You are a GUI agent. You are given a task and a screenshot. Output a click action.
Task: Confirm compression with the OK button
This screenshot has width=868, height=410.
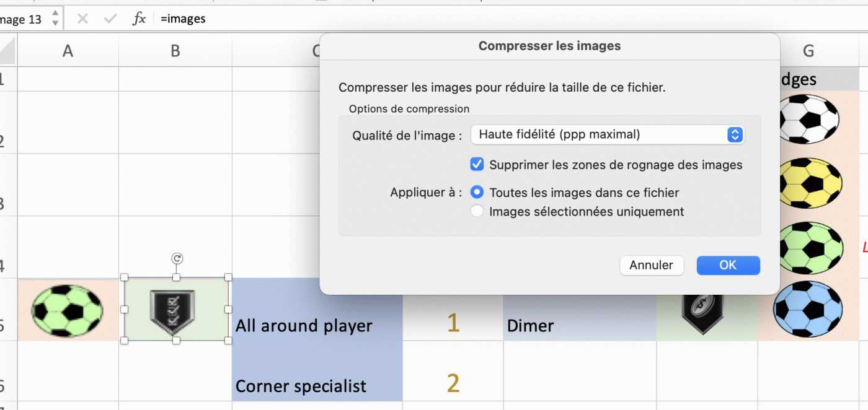coord(728,265)
